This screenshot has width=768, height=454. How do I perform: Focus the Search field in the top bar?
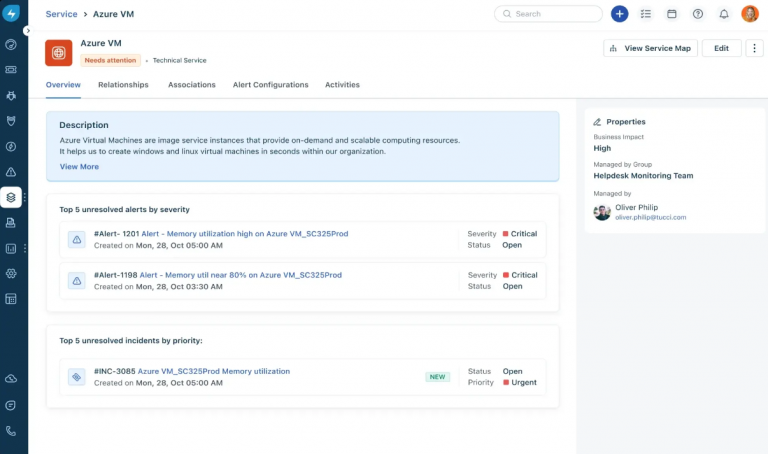click(x=548, y=14)
